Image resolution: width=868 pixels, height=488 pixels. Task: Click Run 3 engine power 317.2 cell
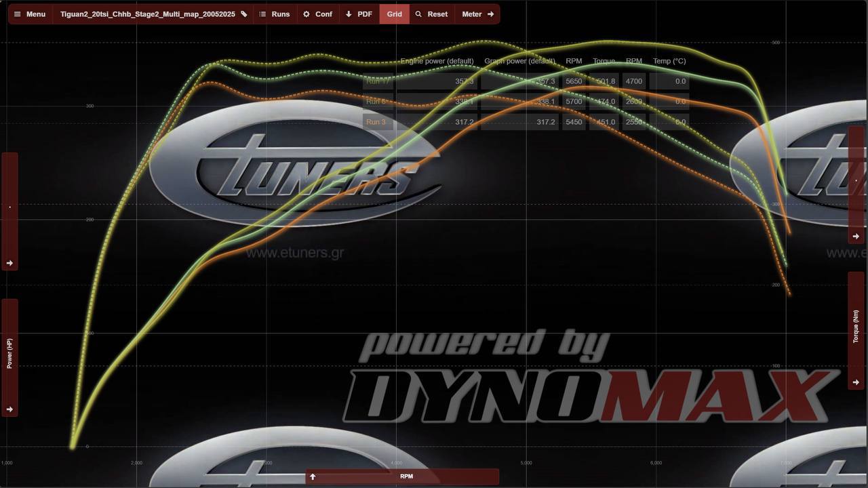(437, 122)
